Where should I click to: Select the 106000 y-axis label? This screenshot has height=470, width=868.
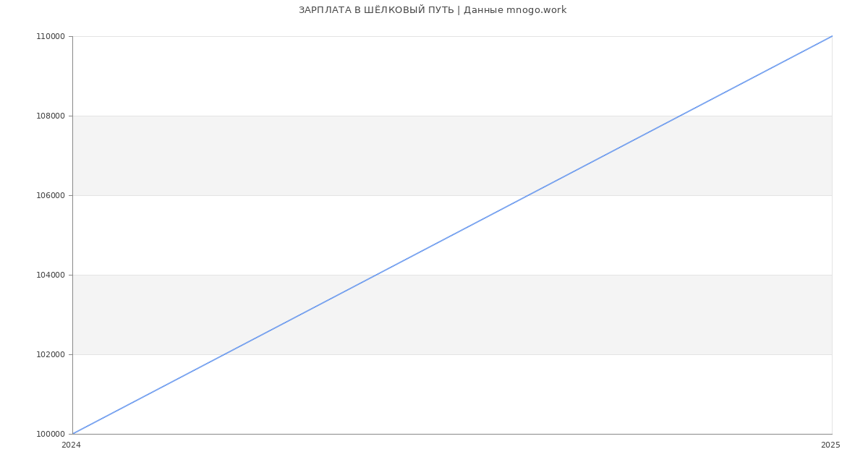coord(51,195)
